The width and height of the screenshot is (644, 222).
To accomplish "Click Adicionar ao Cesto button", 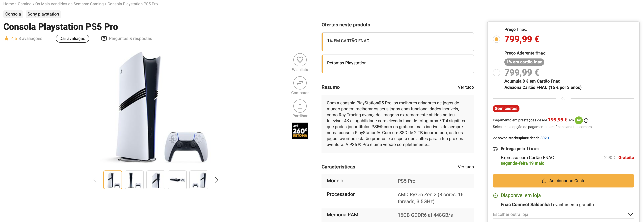I will coord(563,181).
